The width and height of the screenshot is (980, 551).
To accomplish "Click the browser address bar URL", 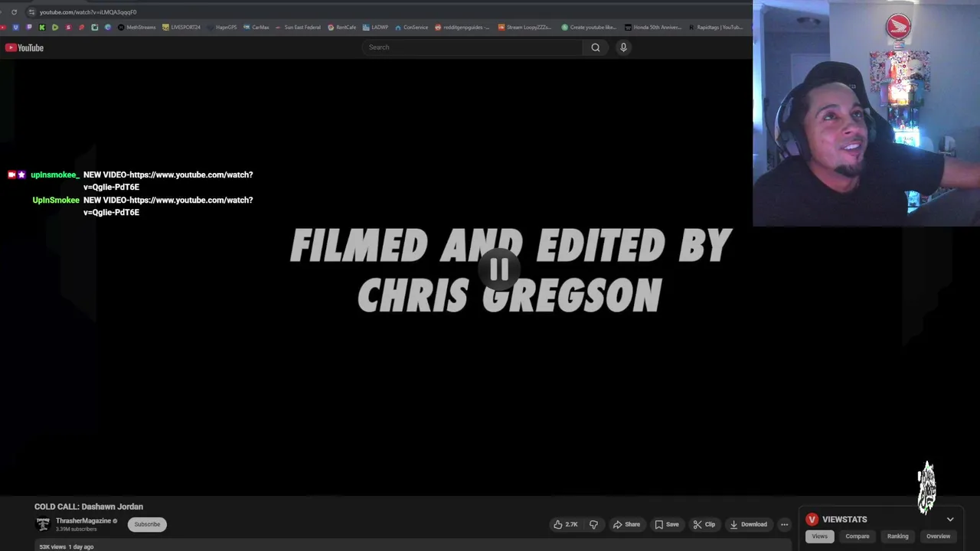I will click(88, 12).
